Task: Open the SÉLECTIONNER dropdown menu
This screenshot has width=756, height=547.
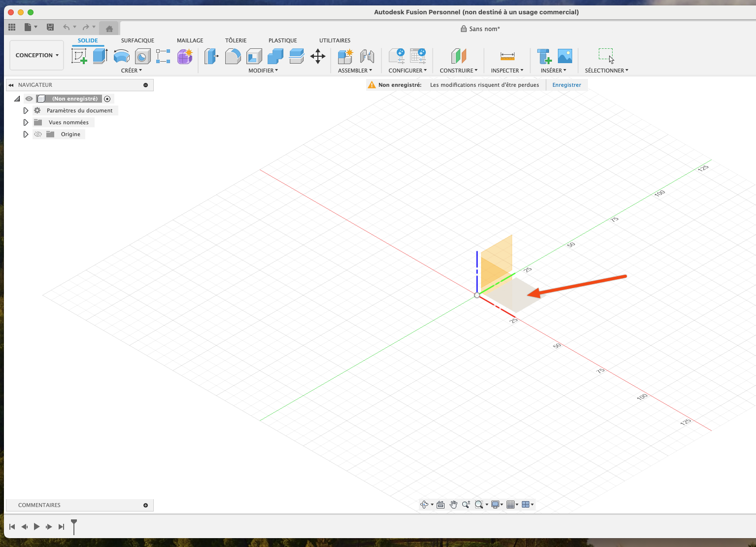Action: (x=607, y=71)
